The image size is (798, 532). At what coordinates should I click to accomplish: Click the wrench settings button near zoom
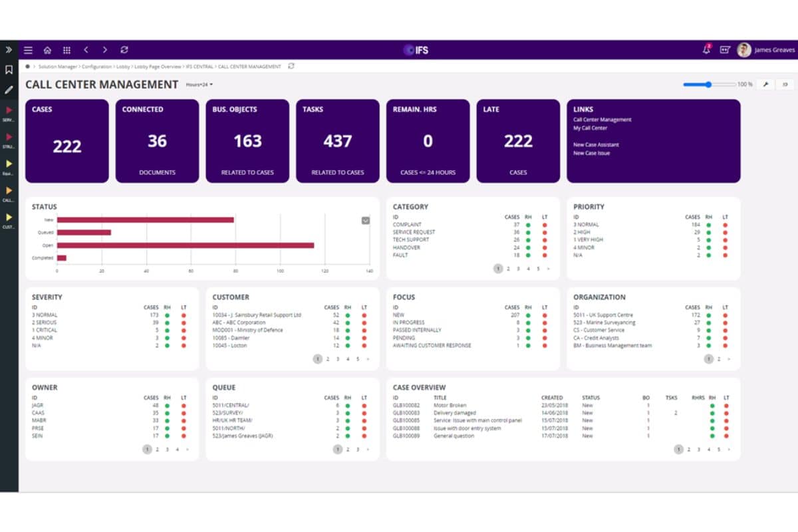click(765, 84)
